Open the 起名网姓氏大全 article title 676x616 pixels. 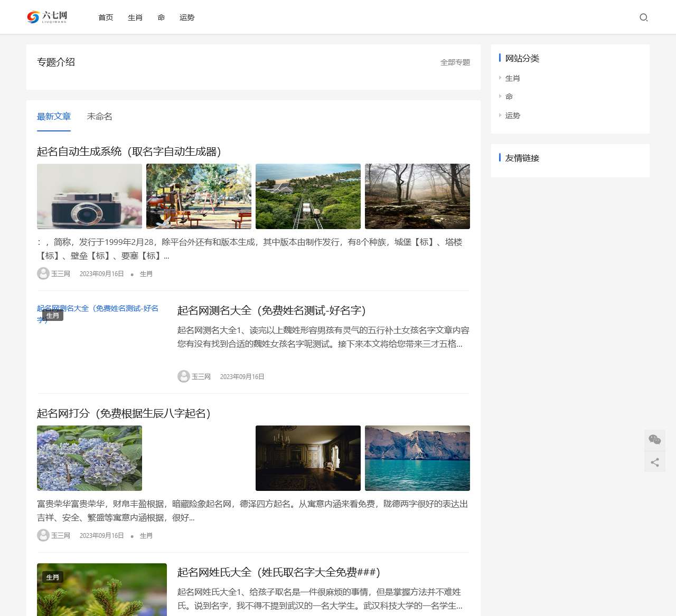(x=278, y=572)
